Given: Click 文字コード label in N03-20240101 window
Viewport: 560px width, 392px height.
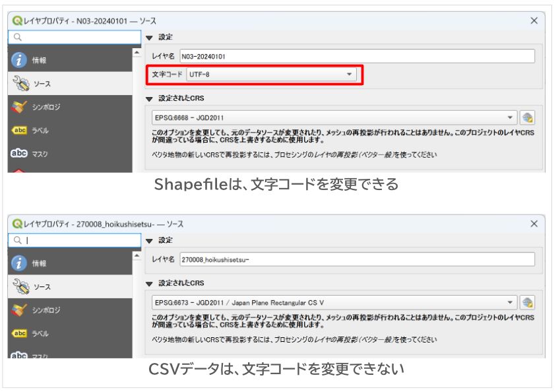Looking at the screenshot, I should (x=167, y=75).
